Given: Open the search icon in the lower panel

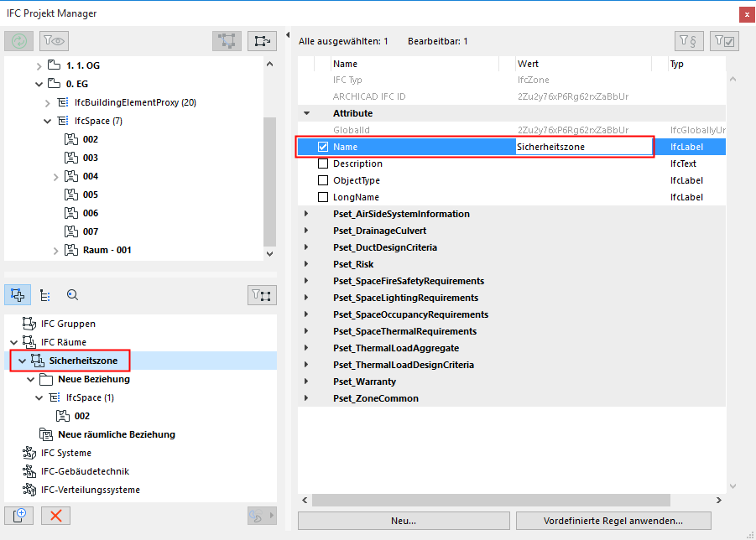Looking at the screenshot, I should coord(72,295).
